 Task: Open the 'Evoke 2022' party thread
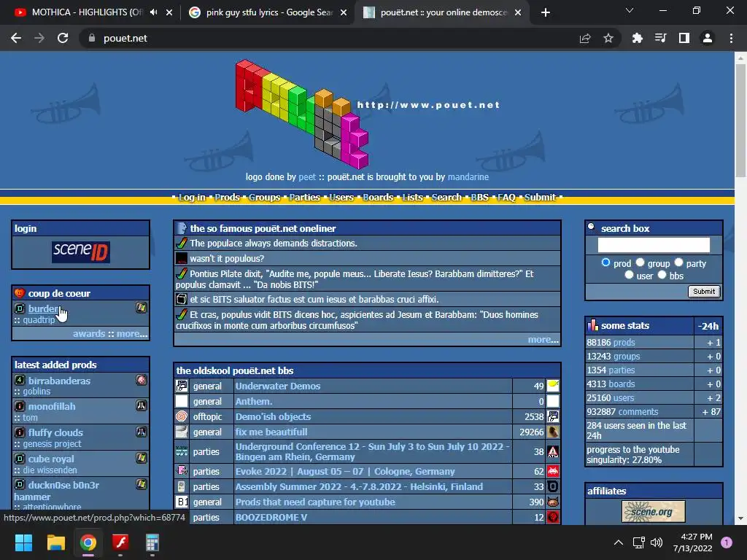[345, 472]
